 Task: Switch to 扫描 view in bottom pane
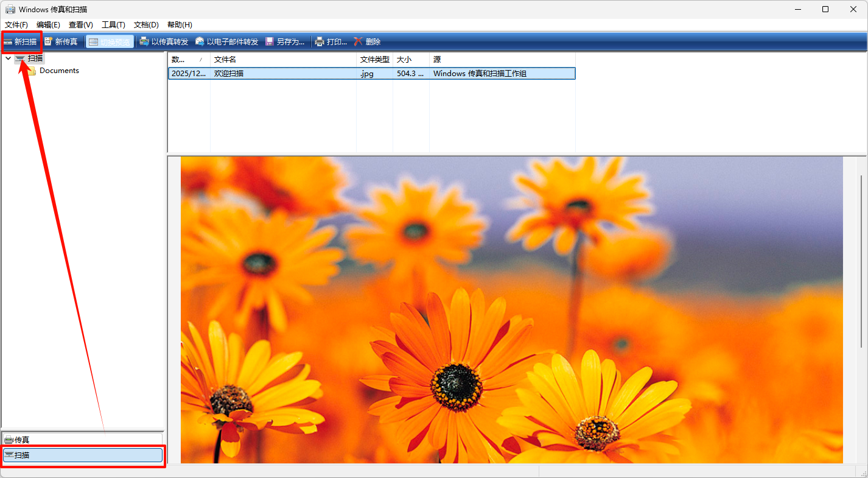pyautogui.click(x=82, y=455)
